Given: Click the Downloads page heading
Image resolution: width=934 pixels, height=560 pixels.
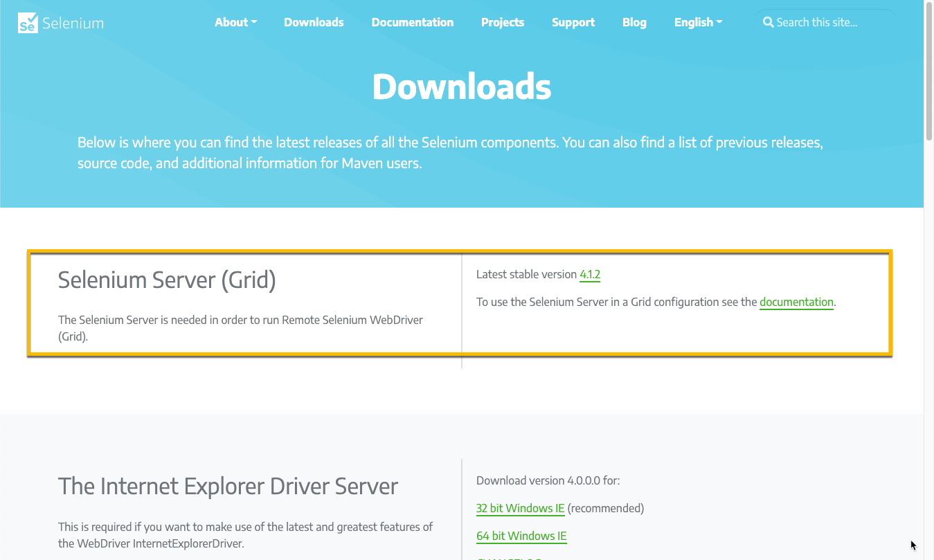Looking at the screenshot, I should click(462, 87).
